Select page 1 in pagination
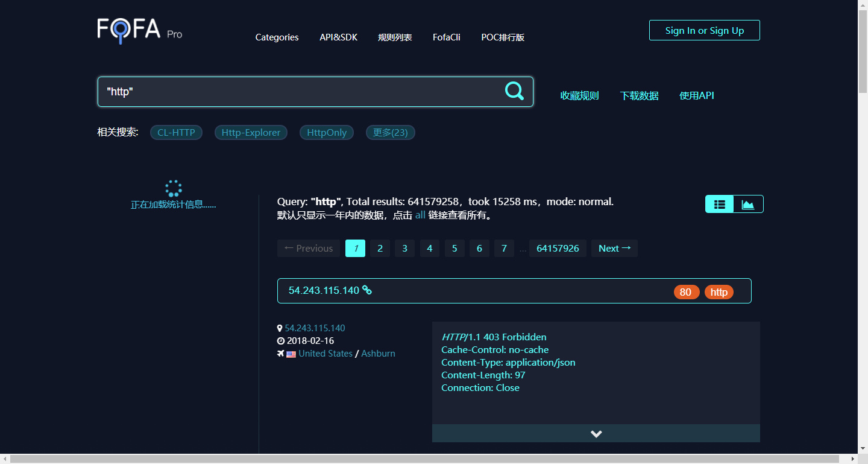The image size is (868, 464). click(356, 248)
